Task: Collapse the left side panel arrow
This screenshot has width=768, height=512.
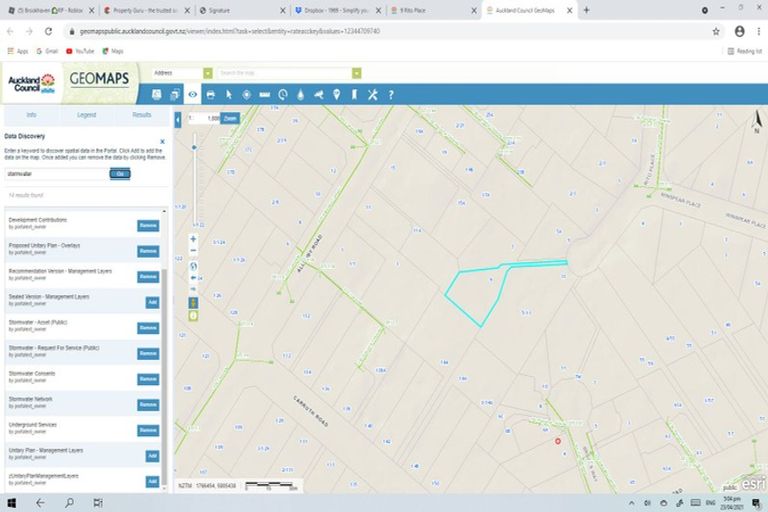Action: pos(177,118)
